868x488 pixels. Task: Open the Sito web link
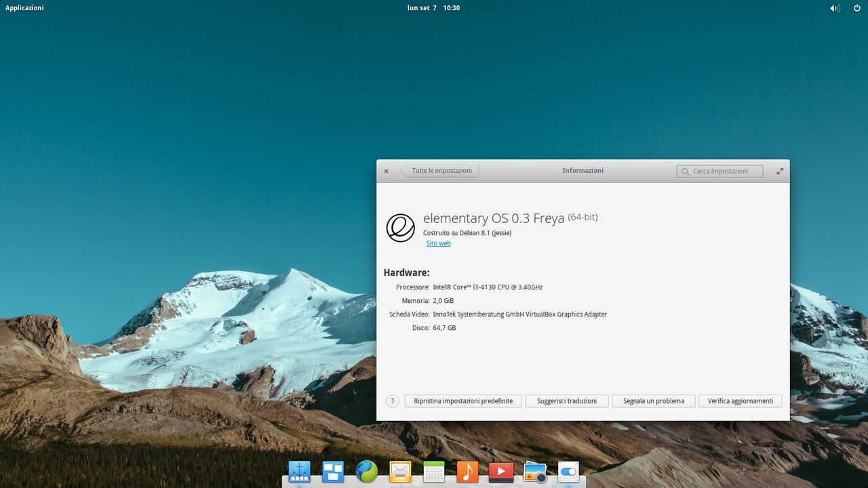(x=438, y=243)
